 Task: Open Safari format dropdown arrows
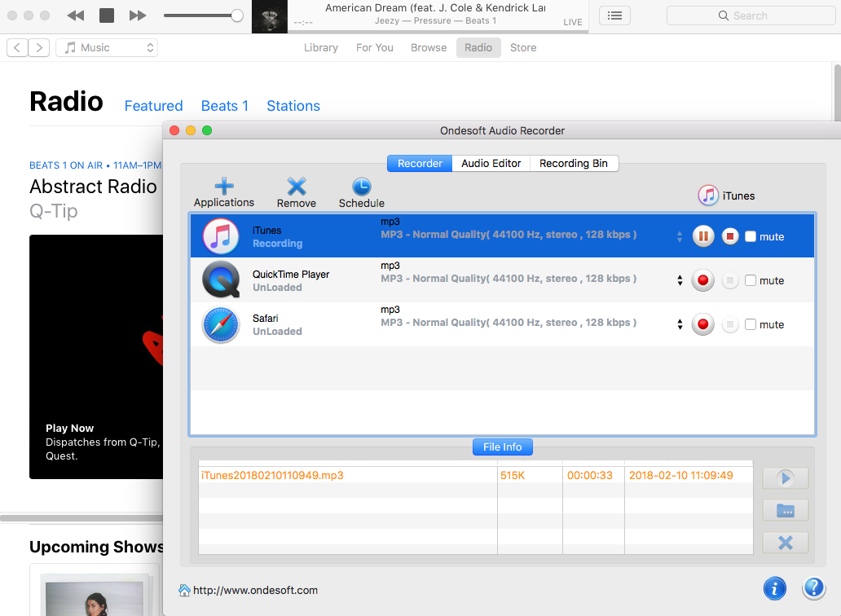(x=680, y=324)
